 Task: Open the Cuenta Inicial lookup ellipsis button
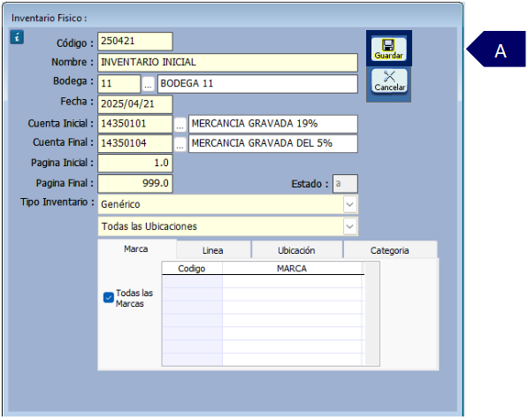tap(180, 125)
